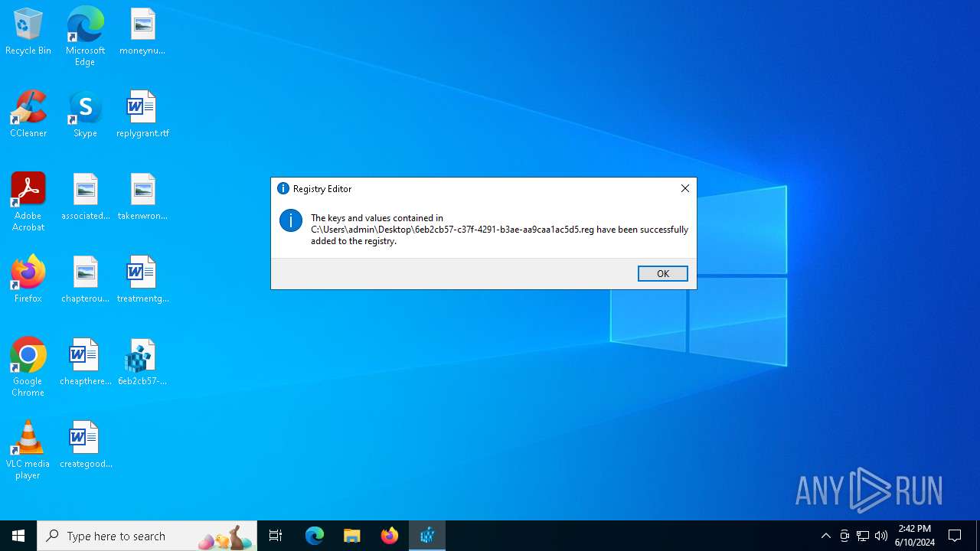Screen dimensions: 980x551
Task: Select the Google Chrome desktop shortcut
Action: click(28, 367)
